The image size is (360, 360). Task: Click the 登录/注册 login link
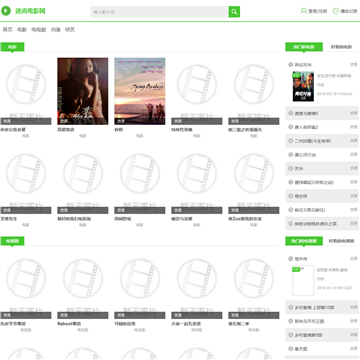[x=318, y=11]
